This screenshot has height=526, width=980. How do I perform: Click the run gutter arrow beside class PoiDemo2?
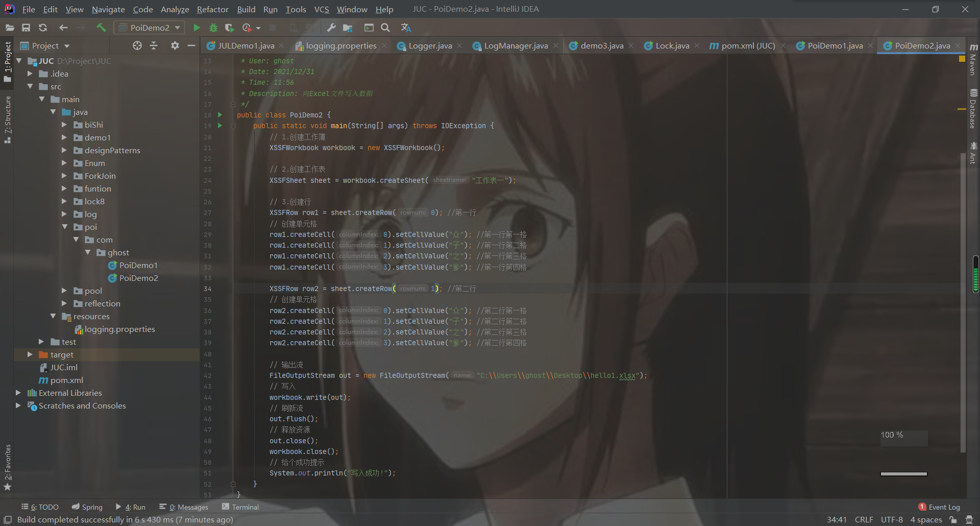coord(220,115)
